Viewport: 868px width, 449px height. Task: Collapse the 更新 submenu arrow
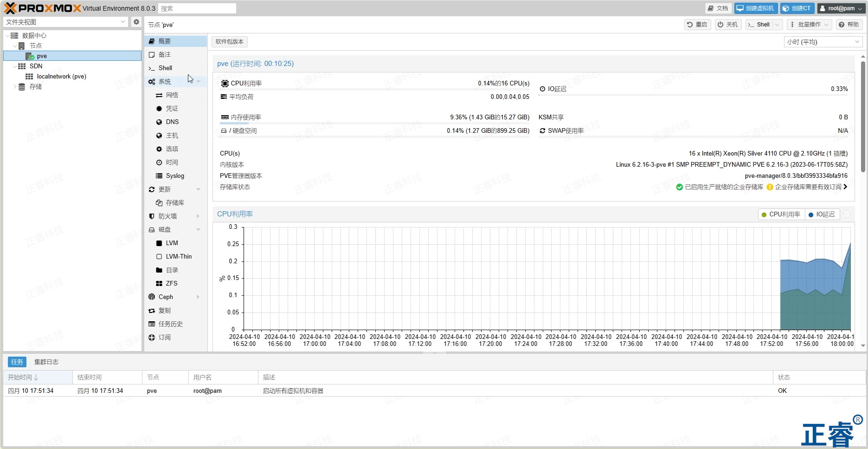[x=198, y=189]
